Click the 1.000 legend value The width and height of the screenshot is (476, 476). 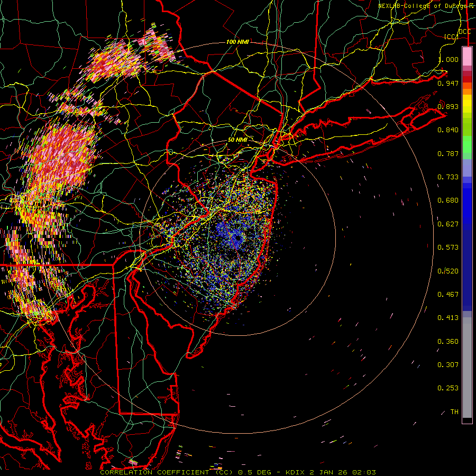[x=448, y=59]
